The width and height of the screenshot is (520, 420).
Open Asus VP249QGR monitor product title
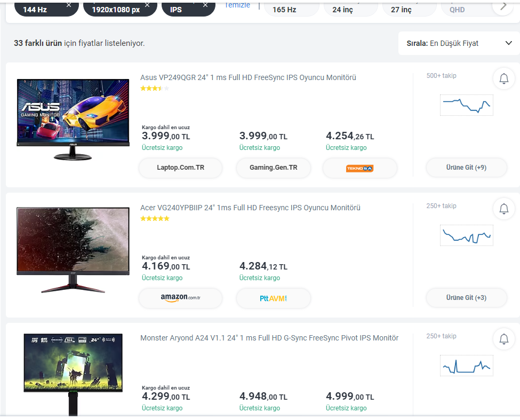click(248, 77)
